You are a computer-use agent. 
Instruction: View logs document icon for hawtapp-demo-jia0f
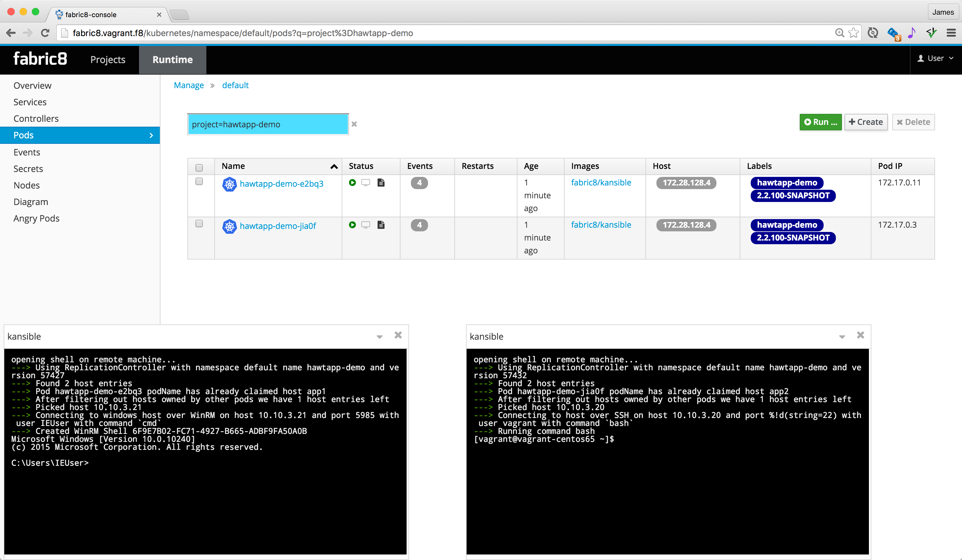[x=381, y=225]
